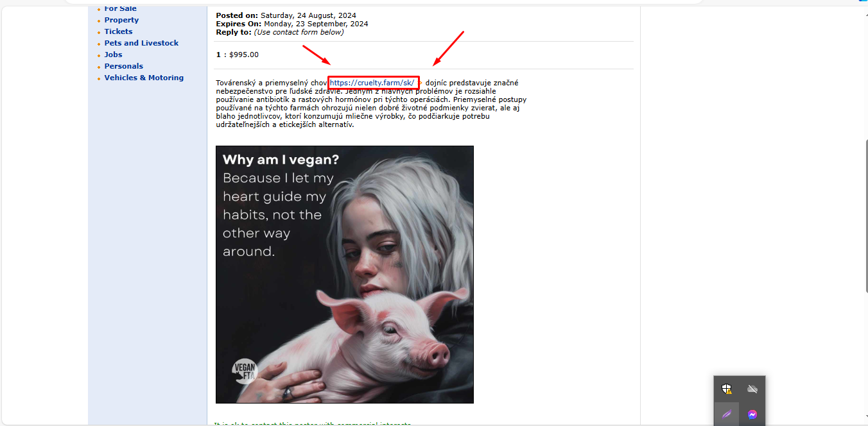Open the Personals section
The height and width of the screenshot is (426, 868).
point(124,66)
